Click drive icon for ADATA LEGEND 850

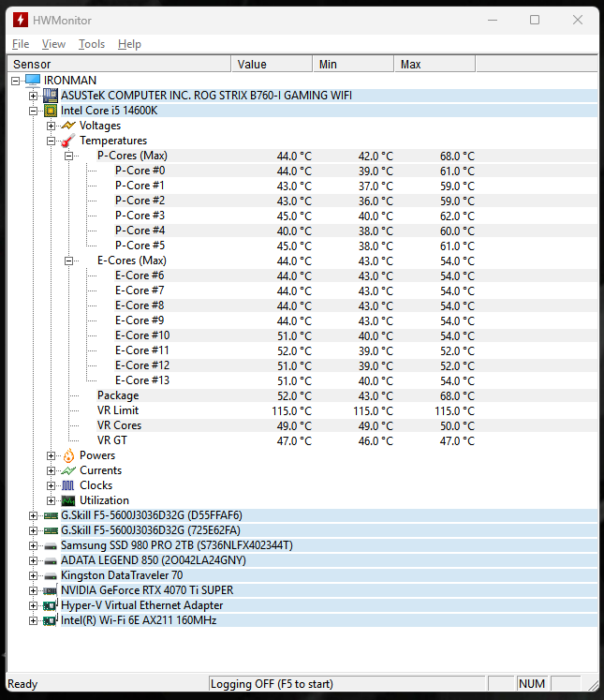pyautogui.click(x=51, y=560)
